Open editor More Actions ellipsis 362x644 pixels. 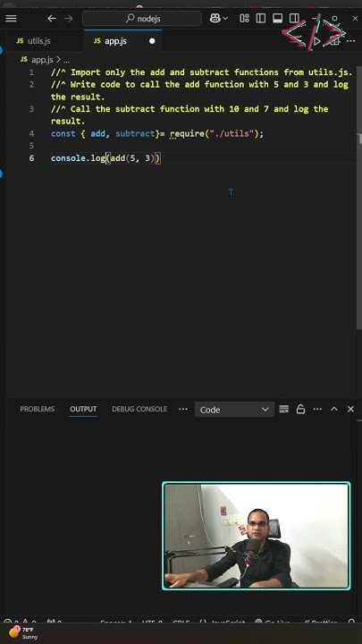[350, 41]
